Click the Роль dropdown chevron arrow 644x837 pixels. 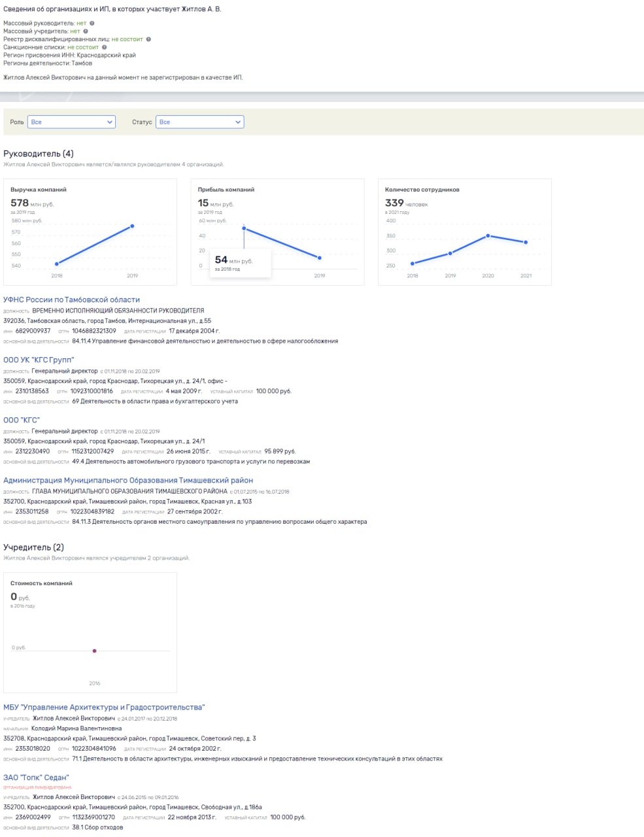(109, 122)
